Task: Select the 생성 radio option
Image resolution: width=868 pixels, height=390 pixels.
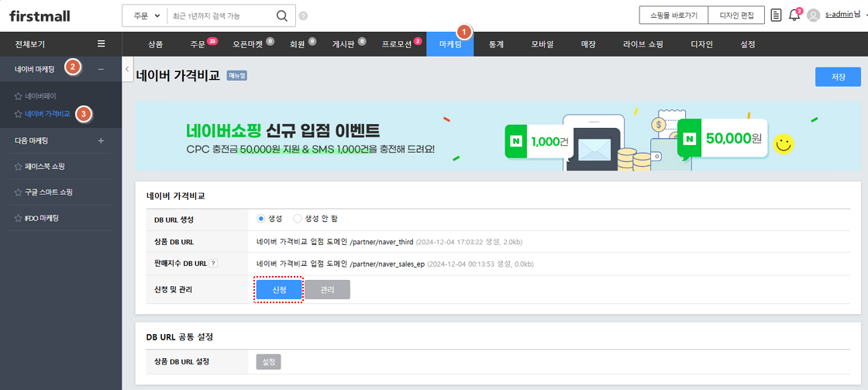Action: click(261, 219)
